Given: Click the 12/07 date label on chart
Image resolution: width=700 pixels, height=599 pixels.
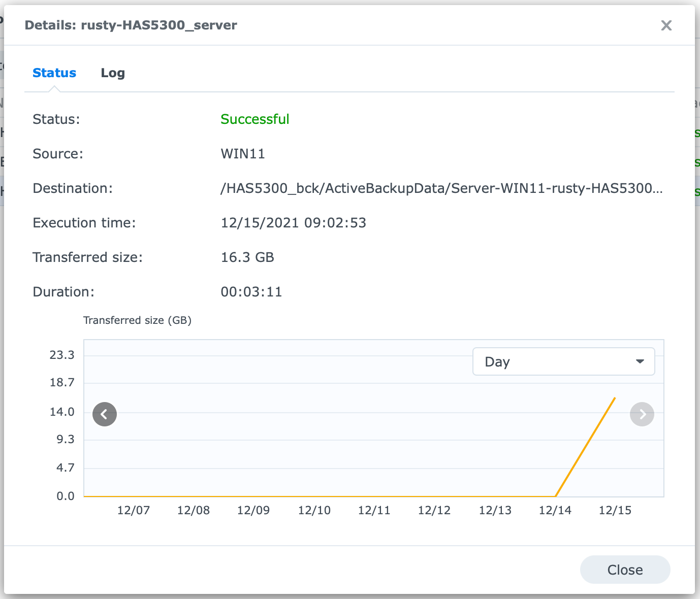Looking at the screenshot, I should [134, 511].
